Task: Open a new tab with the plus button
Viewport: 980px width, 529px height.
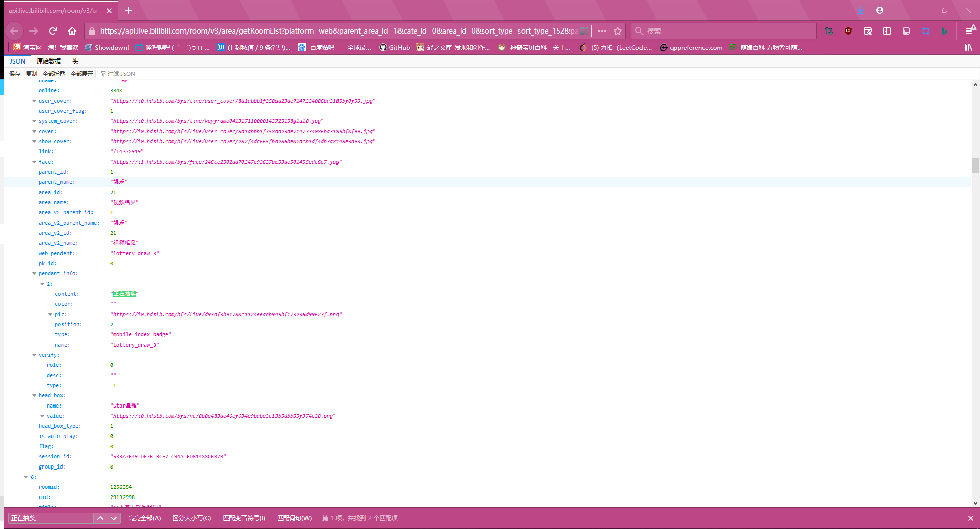Action: (128, 10)
